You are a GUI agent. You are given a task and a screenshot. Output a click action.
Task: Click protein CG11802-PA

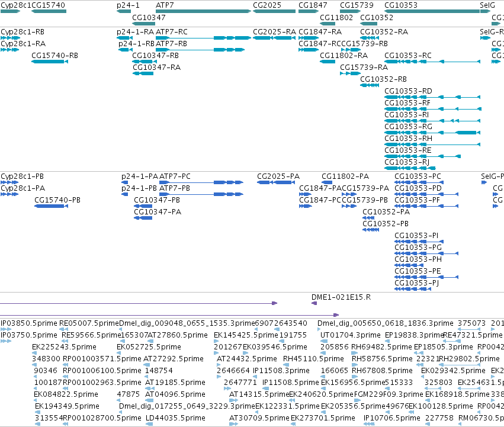point(327,182)
